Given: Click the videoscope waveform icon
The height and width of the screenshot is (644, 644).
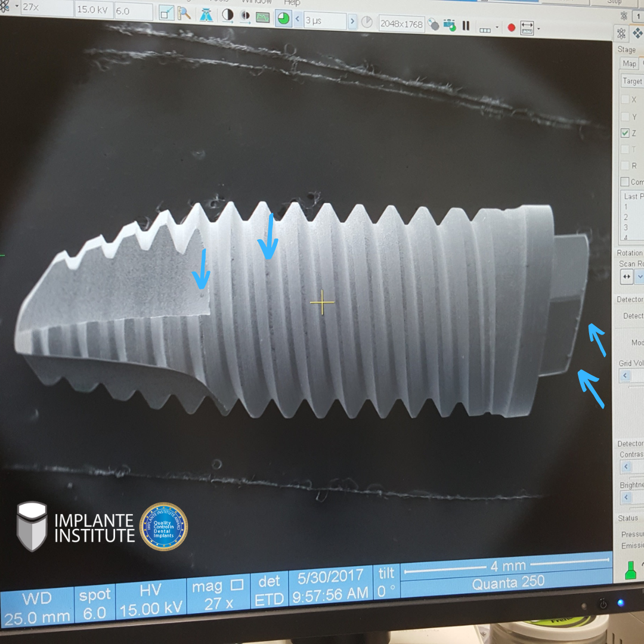Looking at the screenshot, I should 262,17.
